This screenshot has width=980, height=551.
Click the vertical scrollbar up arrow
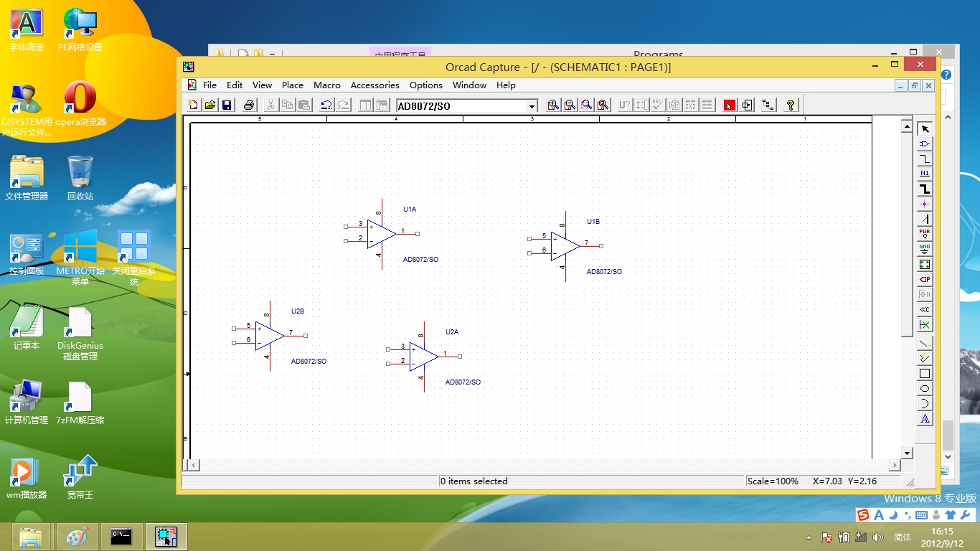pyautogui.click(x=907, y=127)
